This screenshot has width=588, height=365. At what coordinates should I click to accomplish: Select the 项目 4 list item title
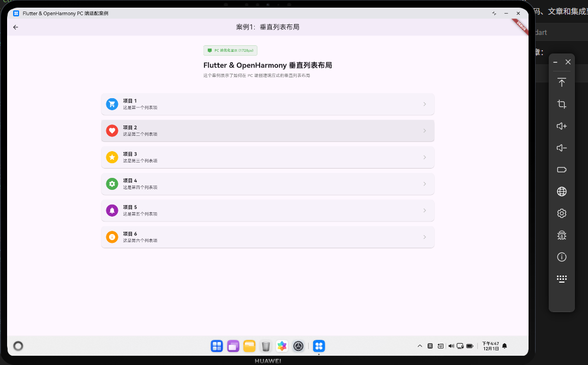tap(130, 181)
